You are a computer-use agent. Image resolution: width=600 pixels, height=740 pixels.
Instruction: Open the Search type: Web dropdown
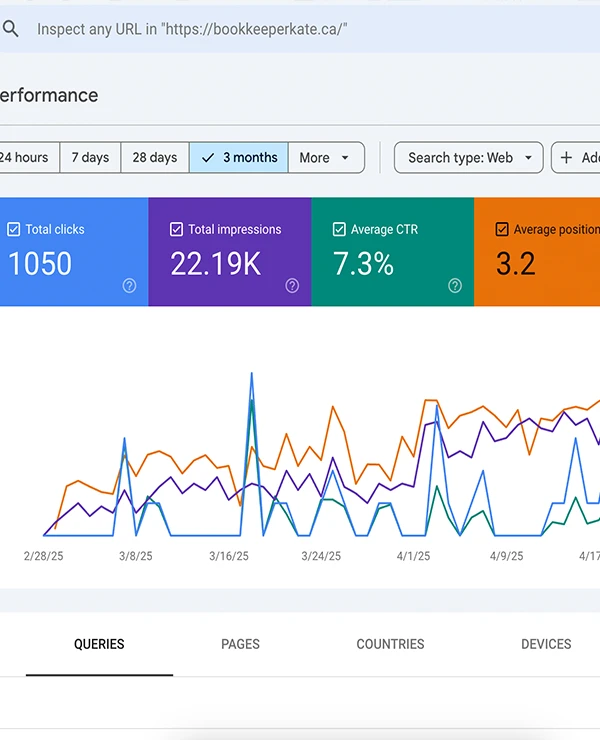[468, 158]
